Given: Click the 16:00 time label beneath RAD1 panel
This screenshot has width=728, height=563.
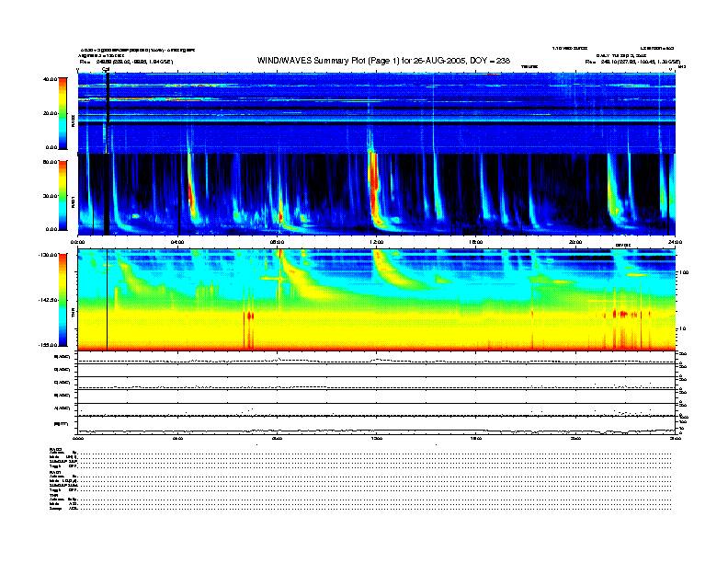Looking at the screenshot, I should click(x=476, y=242).
